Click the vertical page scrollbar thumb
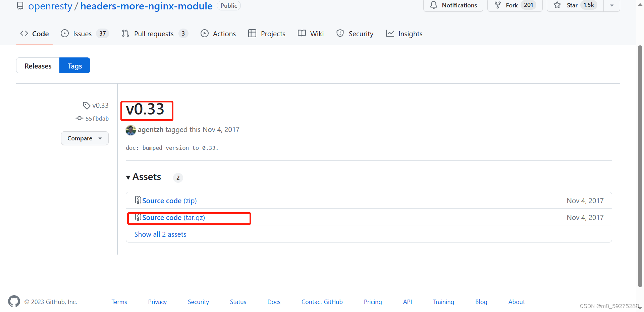Viewport: 644px width, 312px height. click(640, 166)
